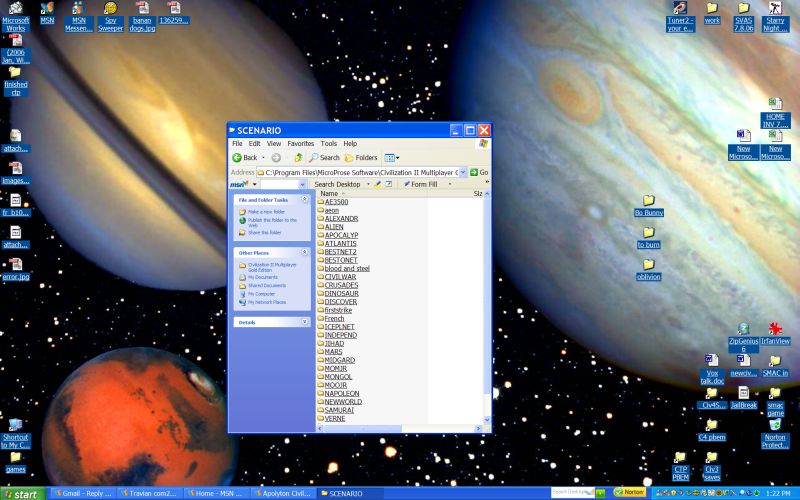Open the Tools menu
This screenshot has width=800, height=500.
pos(328,144)
